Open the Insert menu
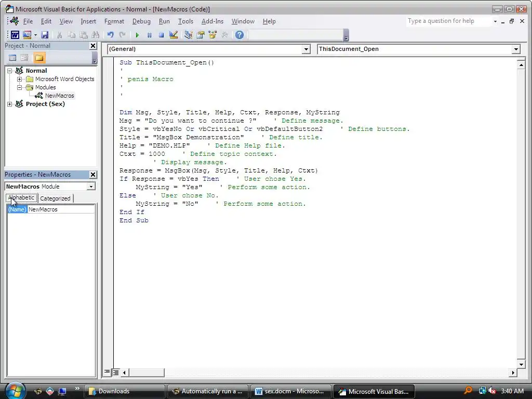This screenshot has width=532, height=399. coord(88,21)
